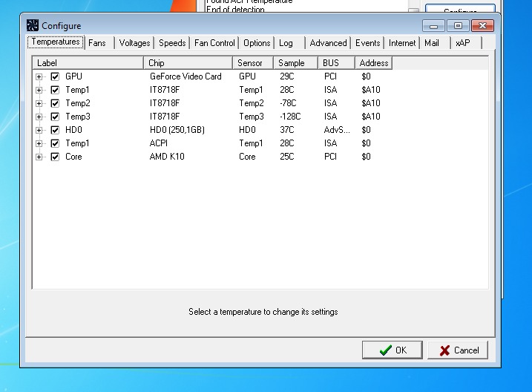Image resolution: width=532 pixels, height=392 pixels.
Task: Click the Sensor column header
Action: coord(253,63)
